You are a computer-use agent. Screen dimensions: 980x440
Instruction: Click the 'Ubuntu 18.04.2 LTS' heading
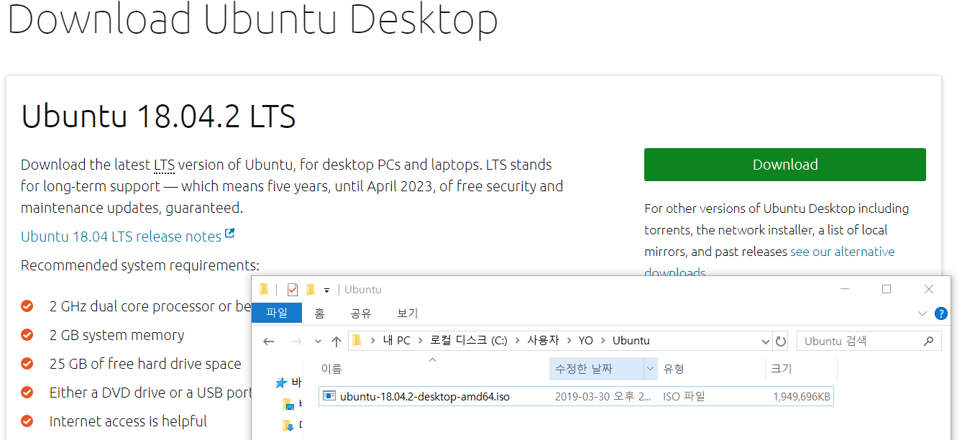[158, 117]
